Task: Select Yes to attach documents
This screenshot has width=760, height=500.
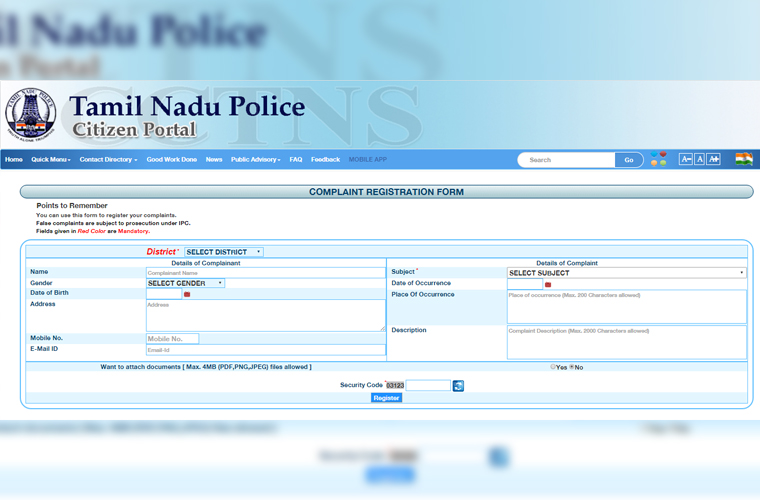Action: [553, 367]
